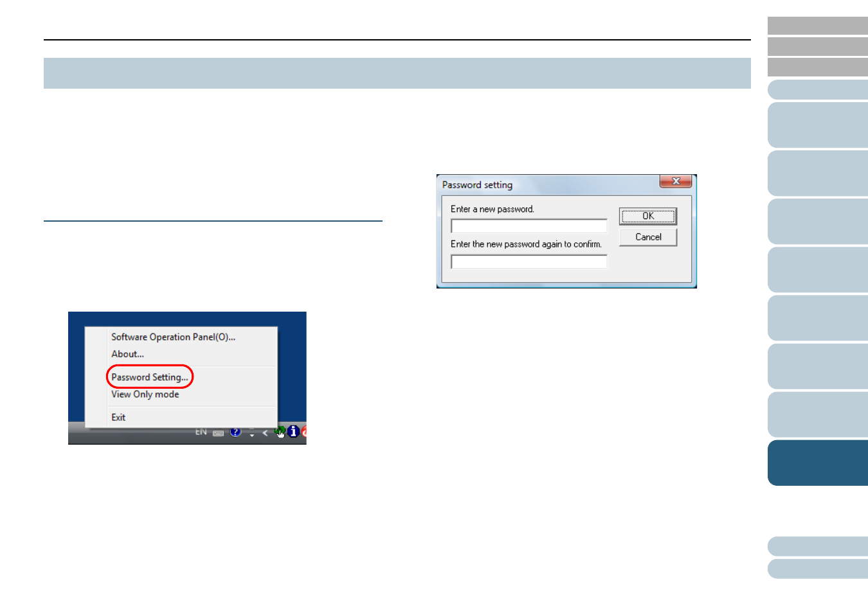The image size is (868, 613).
Task: Close the Password setting dialog window
Action: pos(675,182)
